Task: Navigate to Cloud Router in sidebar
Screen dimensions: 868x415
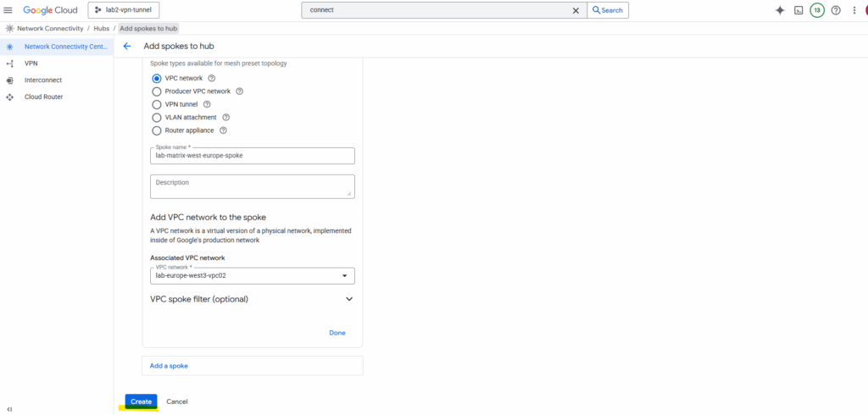Action: tap(43, 97)
